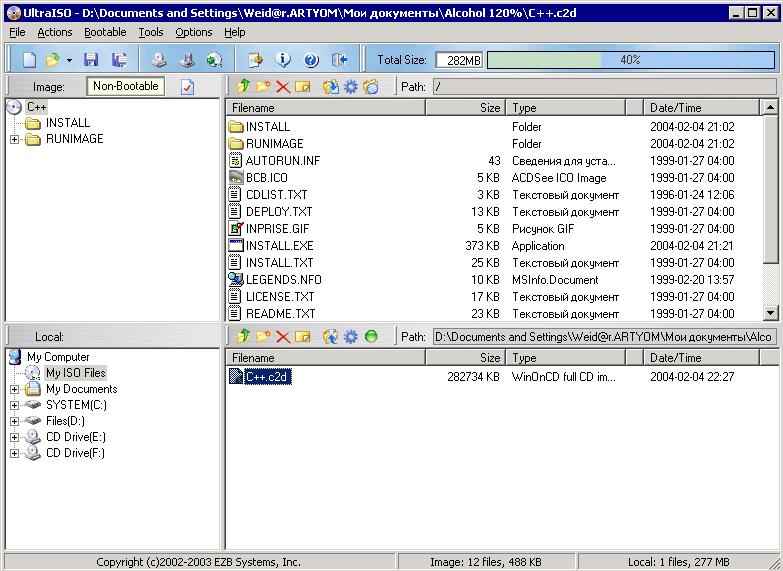783x571 pixels.
Task: Select My Computer in local tree
Action: tap(58, 357)
